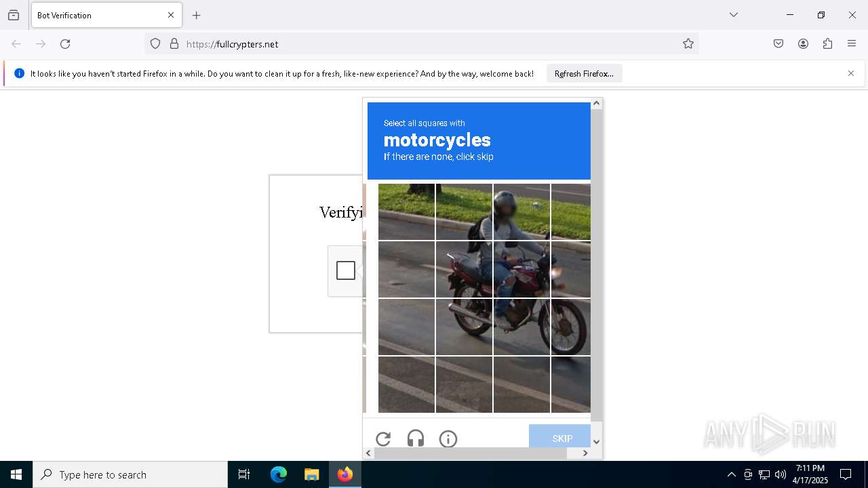Show site security lock information
Image resolution: width=868 pixels, height=488 pixels.
174,44
